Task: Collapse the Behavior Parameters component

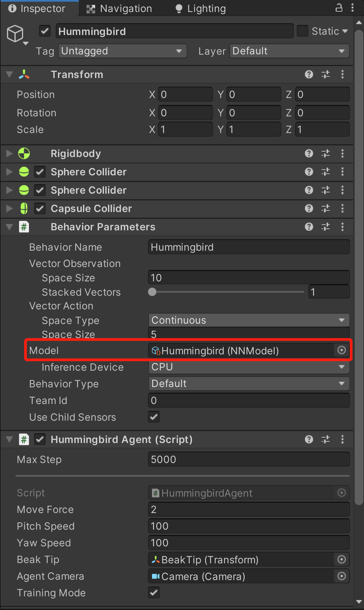Action: 9,227
